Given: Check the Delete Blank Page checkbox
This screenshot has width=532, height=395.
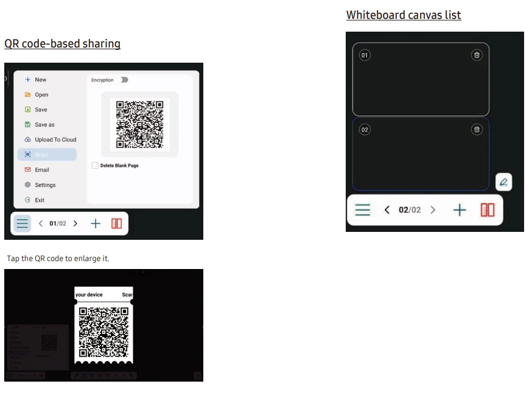Looking at the screenshot, I should coord(96,166).
